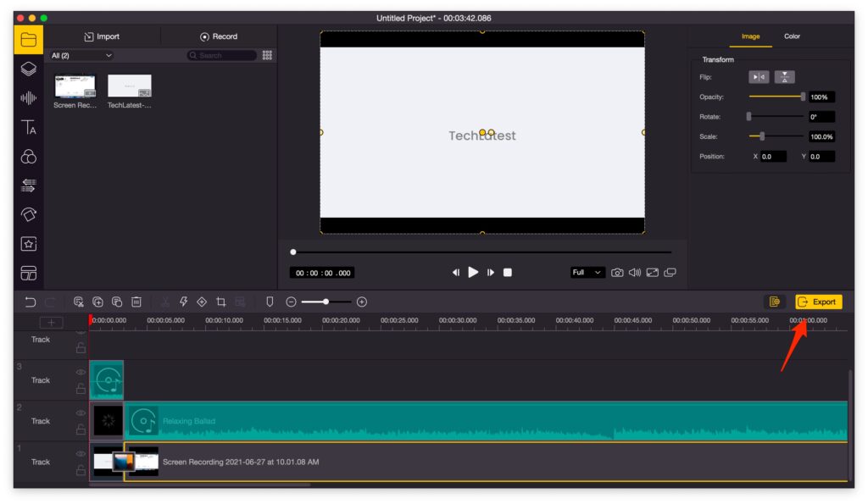868x504 pixels.
Task: Take a snapshot with the camera icon
Action: pos(617,273)
